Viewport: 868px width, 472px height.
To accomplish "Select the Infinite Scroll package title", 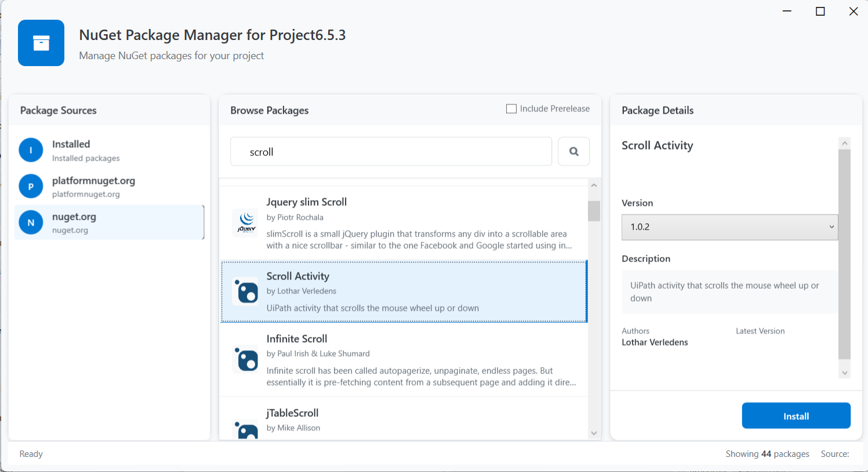I will (x=297, y=339).
